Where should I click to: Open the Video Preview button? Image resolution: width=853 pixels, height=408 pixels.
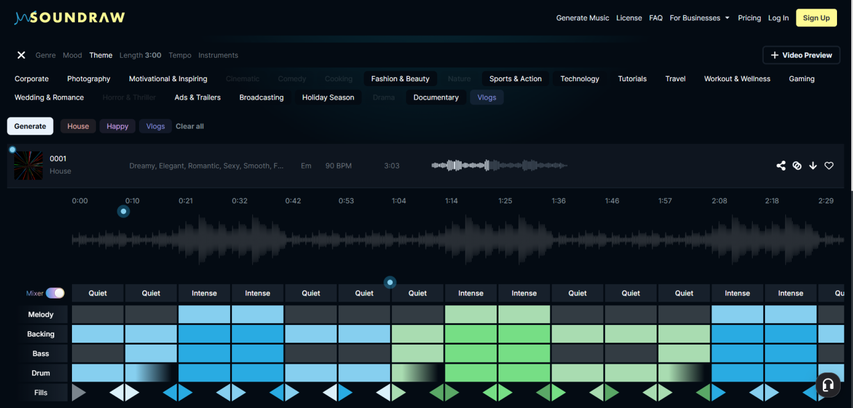[801, 55]
